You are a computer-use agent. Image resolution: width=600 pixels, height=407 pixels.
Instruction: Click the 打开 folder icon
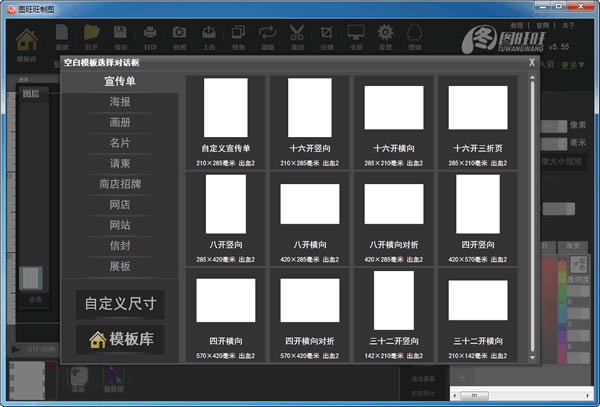[x=92, y=36]
